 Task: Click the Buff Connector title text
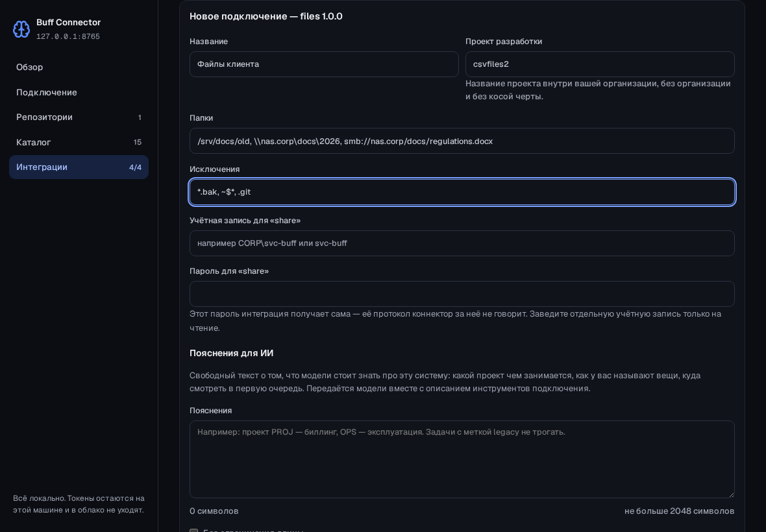point(68,23)
